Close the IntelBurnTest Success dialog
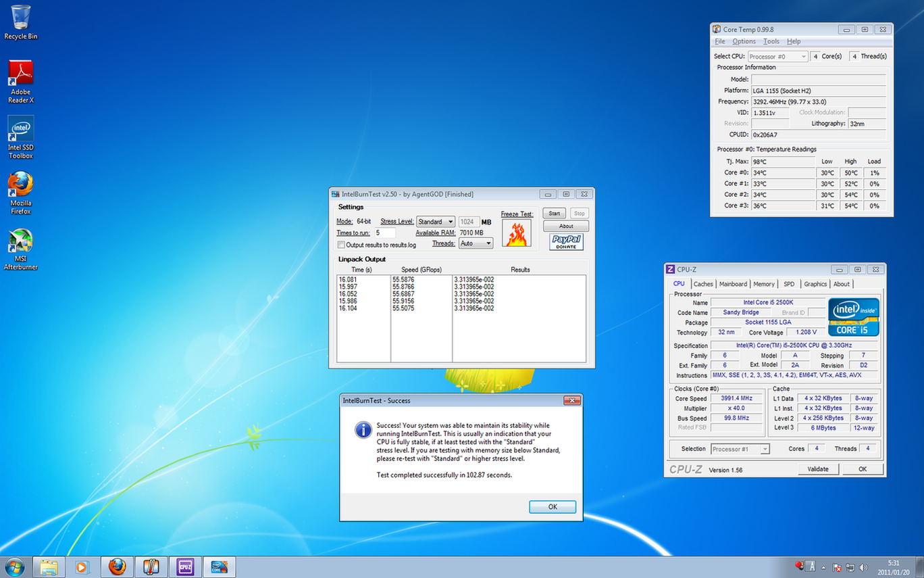 571,401
